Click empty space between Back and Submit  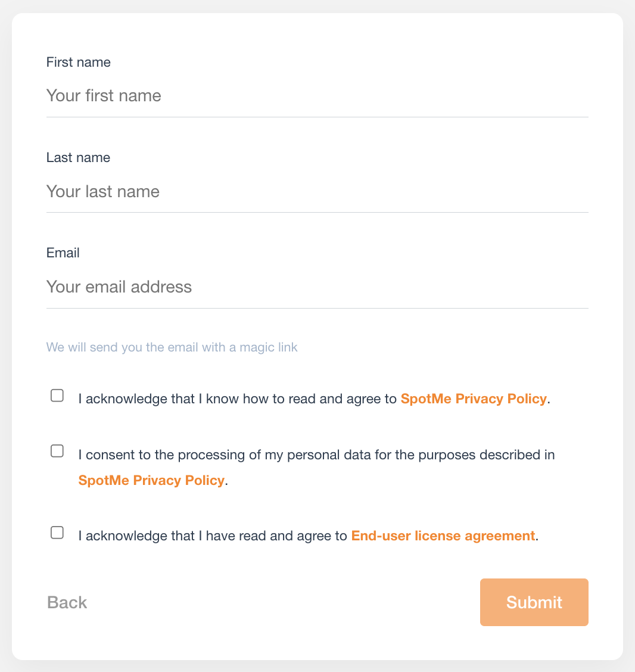coord(283,602)
